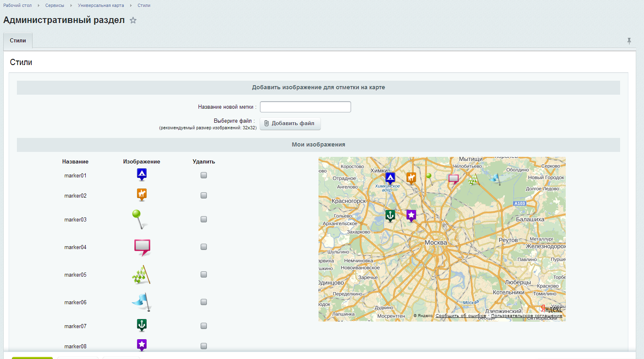644x359 pixels.
Task: Click the Добавить файл button
Action: 290,124
